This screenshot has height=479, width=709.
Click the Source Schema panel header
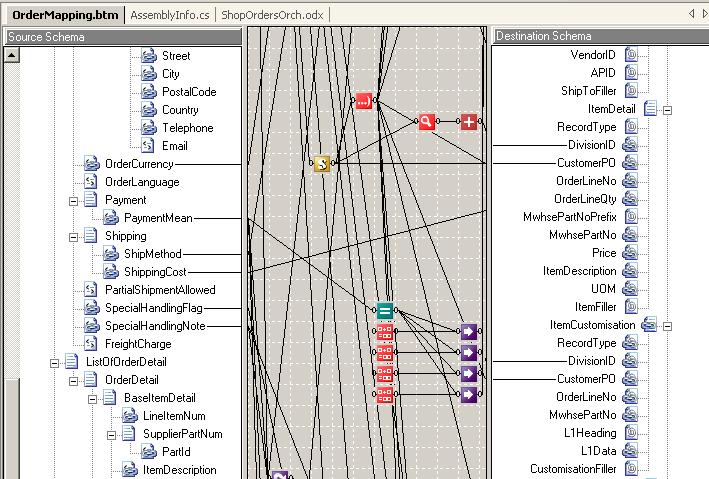coord(123,37)
